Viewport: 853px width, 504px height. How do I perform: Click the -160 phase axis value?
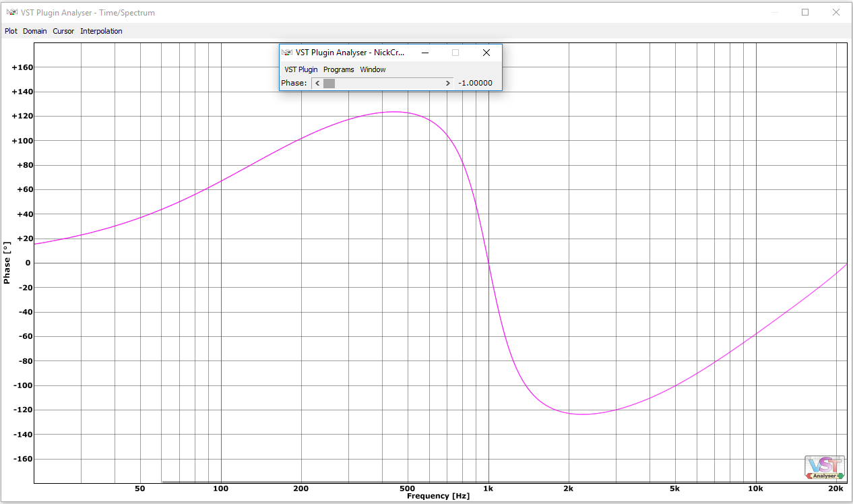click(x=23, y=459)
